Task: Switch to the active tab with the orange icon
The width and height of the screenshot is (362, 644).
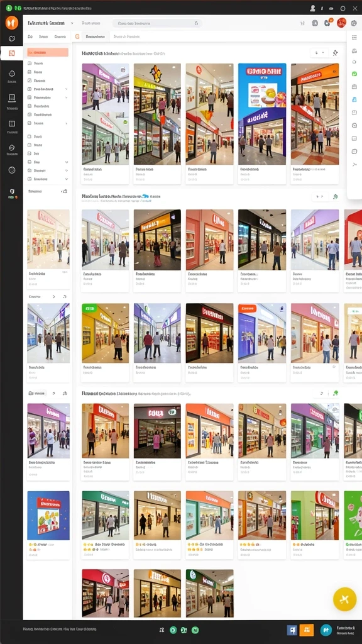Action: tap(91, 36)
